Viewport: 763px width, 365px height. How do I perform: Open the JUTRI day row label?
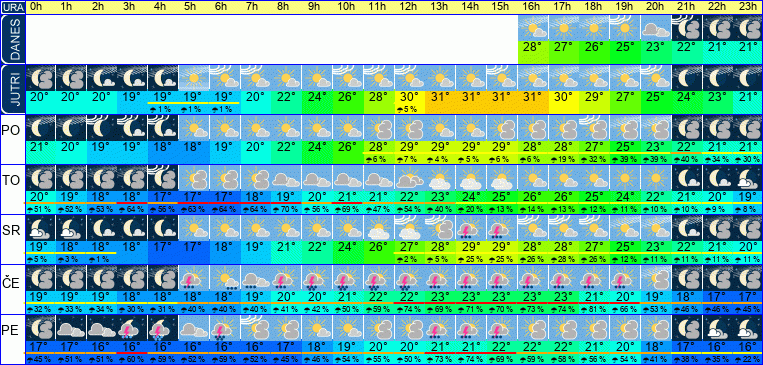pos(12,90)
